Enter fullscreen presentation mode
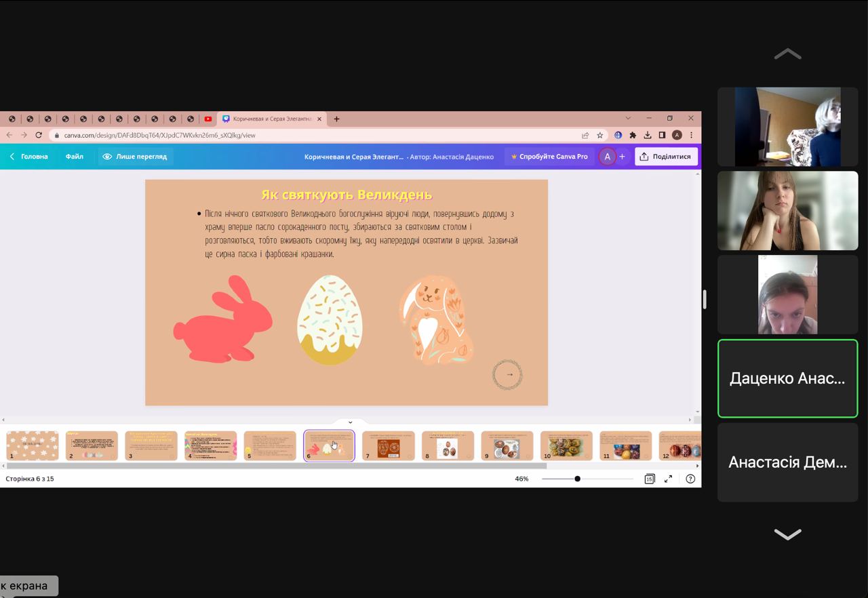Image resolution: width=868 pixels, height=598 pixels. pos(668,479)
